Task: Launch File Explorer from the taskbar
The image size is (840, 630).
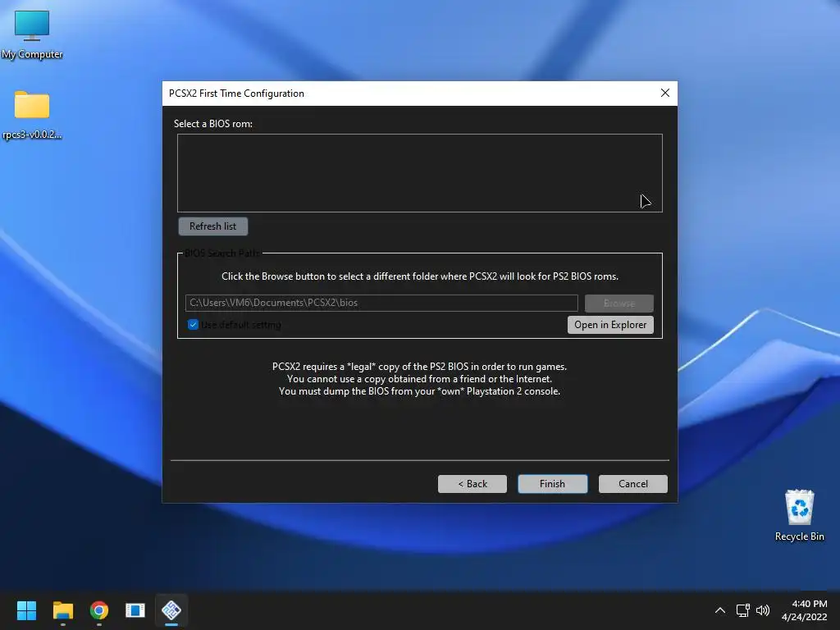Action: (x=62, y=610)
